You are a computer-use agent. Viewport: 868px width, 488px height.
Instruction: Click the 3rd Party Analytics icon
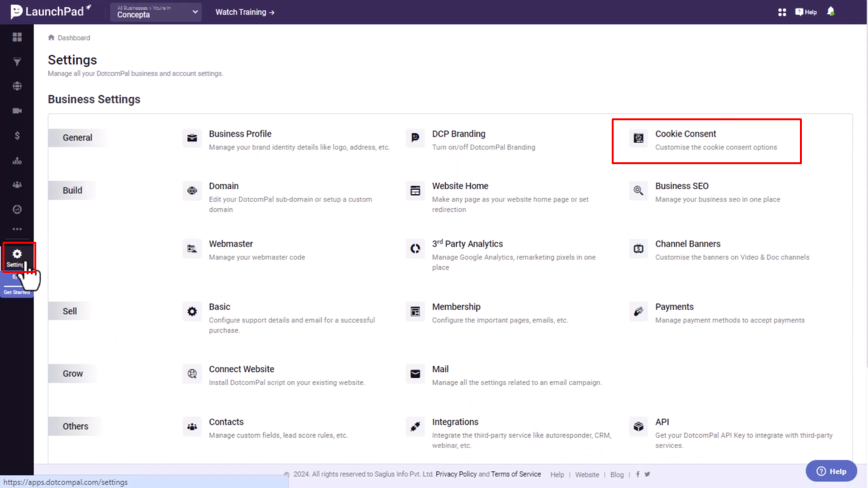pyautogui.click(x=415, y=248)
